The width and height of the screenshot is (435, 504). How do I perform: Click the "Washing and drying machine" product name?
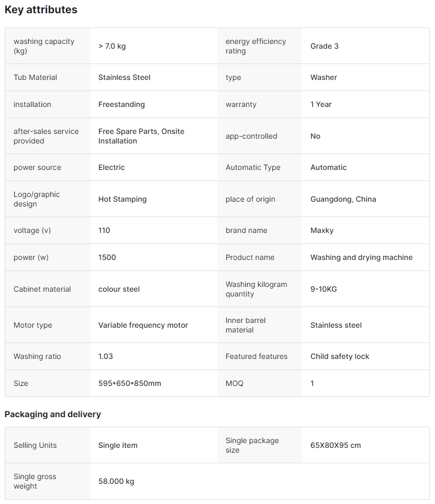[361, 257]
